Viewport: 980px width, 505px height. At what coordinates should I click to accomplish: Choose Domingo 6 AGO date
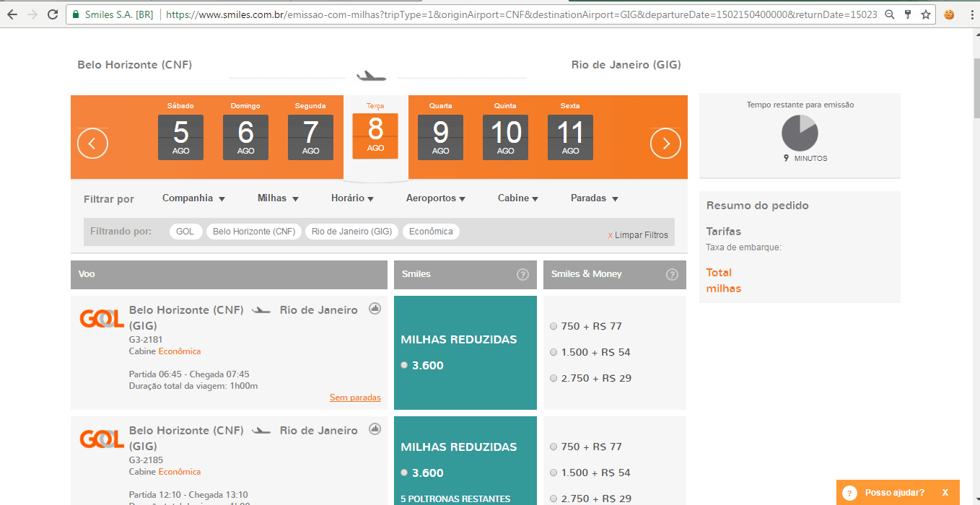[245, 137]
